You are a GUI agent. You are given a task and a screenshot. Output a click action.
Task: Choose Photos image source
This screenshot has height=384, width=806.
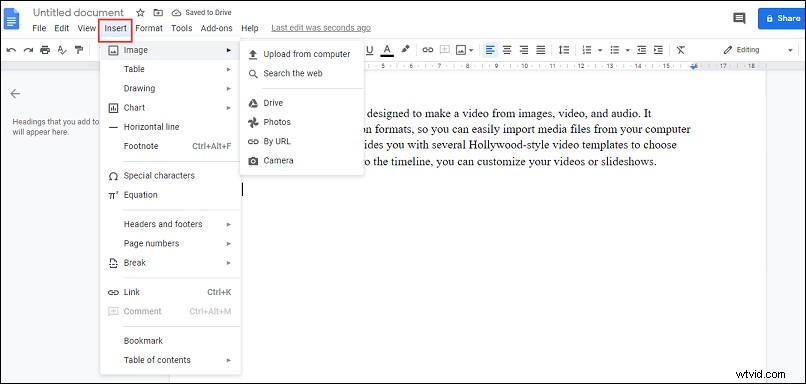point(302,122)
